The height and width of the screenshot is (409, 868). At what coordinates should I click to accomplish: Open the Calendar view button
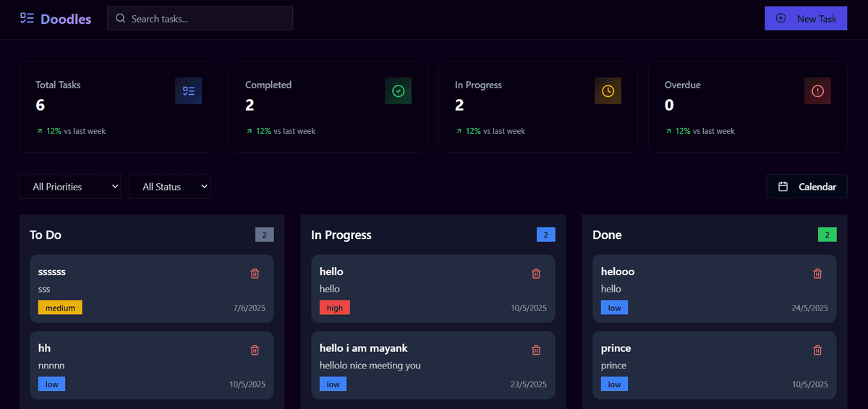click(x=807, y=187)
